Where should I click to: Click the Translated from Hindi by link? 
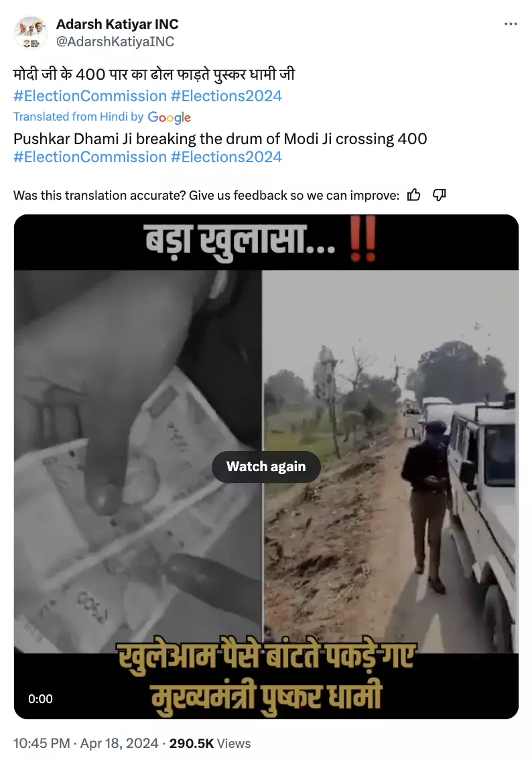[x=78, y=117]
